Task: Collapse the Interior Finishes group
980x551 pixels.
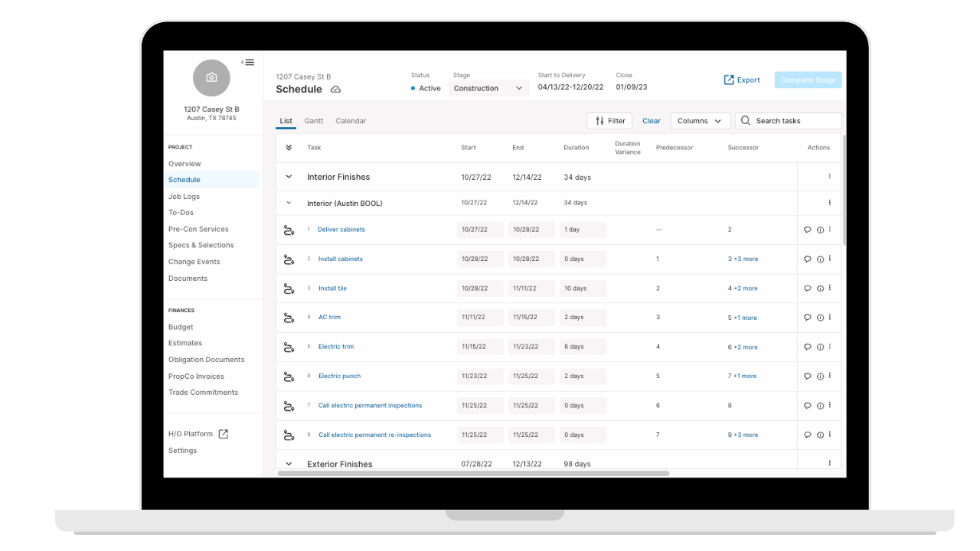Action: tap(289, 177)
